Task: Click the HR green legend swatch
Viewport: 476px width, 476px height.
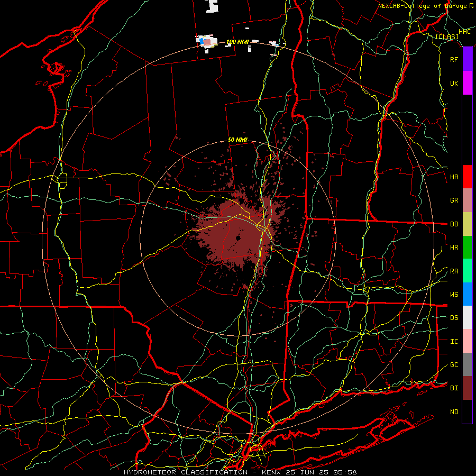Action: coord(467,247)
